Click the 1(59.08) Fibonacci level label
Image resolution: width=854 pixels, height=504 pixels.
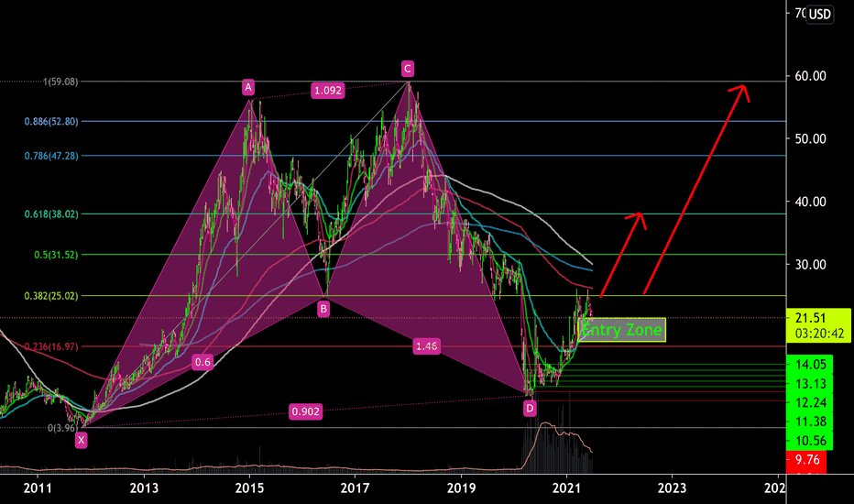[x=60, y=82]
